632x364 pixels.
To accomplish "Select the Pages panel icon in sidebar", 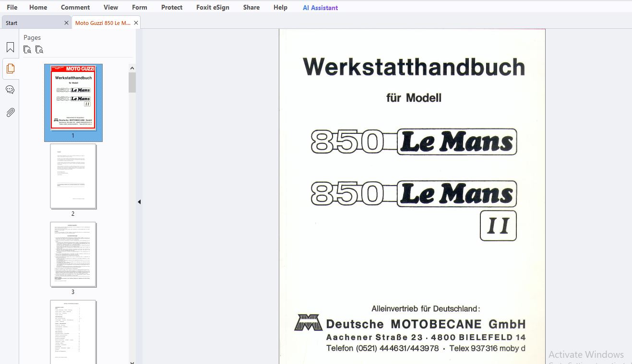I will pos(10,69).
